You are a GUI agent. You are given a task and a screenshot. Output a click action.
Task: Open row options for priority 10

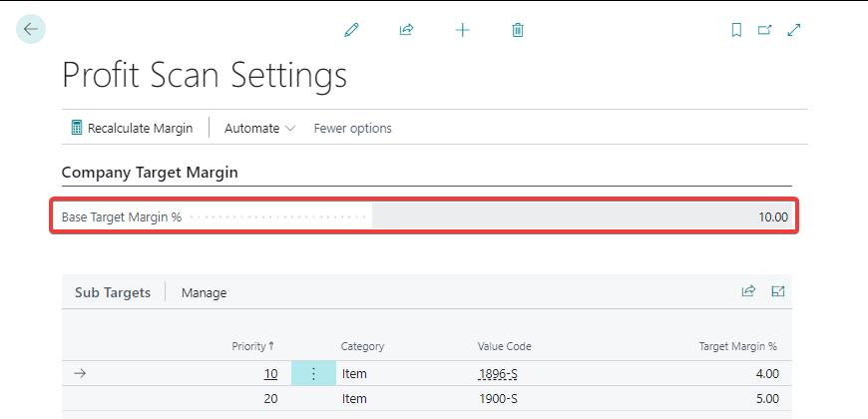(x=313, y=374)
